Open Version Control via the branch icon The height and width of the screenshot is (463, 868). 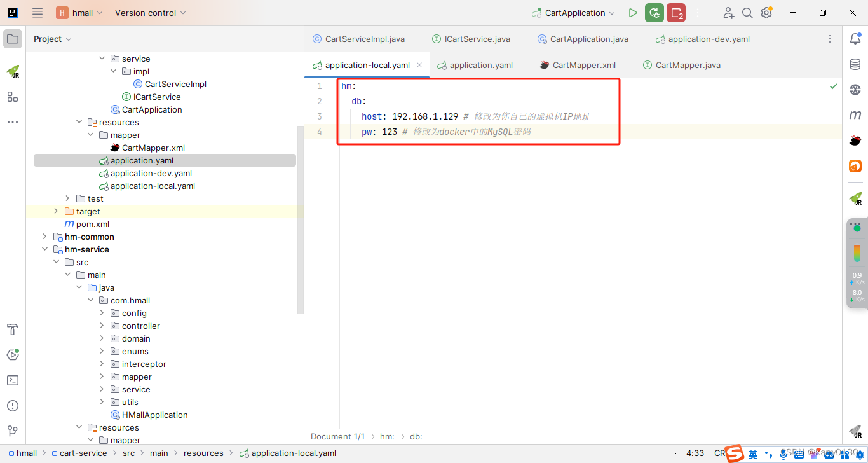(13, 431)
